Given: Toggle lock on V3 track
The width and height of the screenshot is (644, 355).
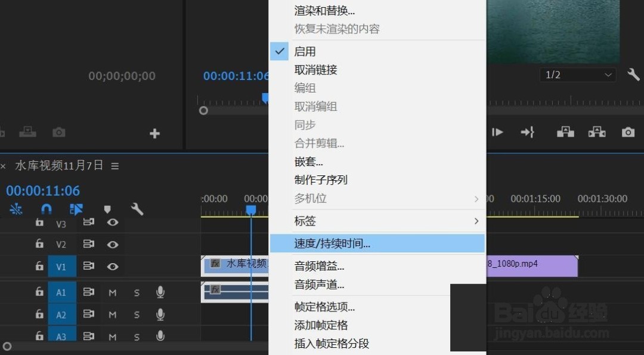Looking at the screenshot, I should [x=39, y=222].
